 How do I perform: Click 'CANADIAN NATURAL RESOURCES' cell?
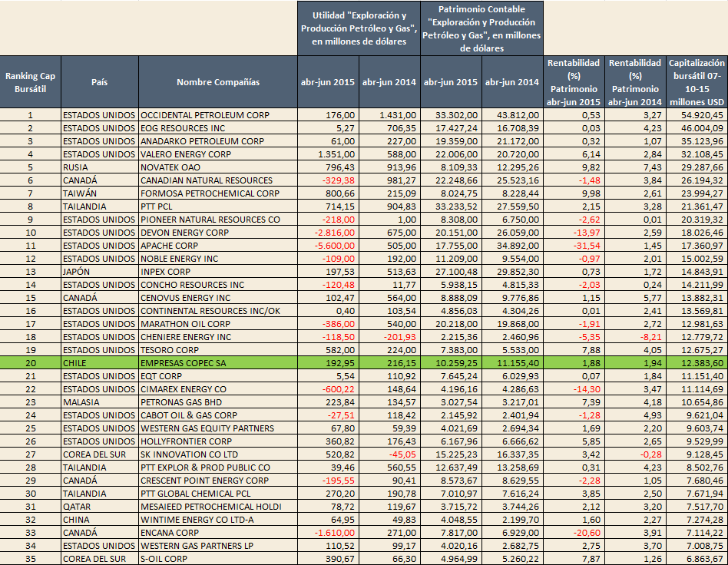click(x=218, y=180)
